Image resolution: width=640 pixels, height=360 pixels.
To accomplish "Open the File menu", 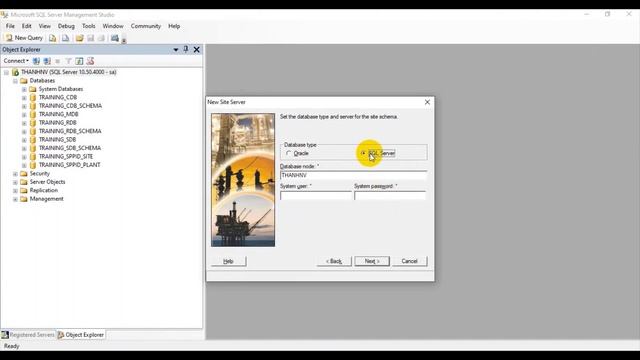I will click(10, 26).
